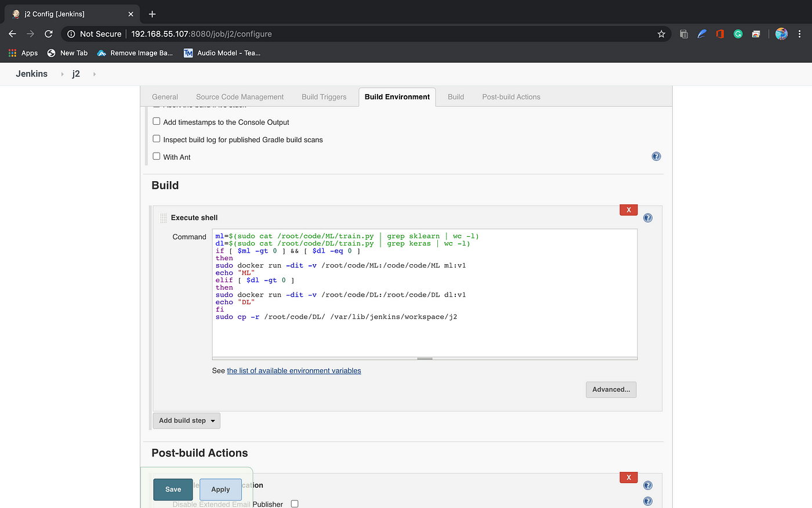This screenshot has width=812, height=508.
Task: Open the Chrome profile avatar
Action: coord(781,34)
